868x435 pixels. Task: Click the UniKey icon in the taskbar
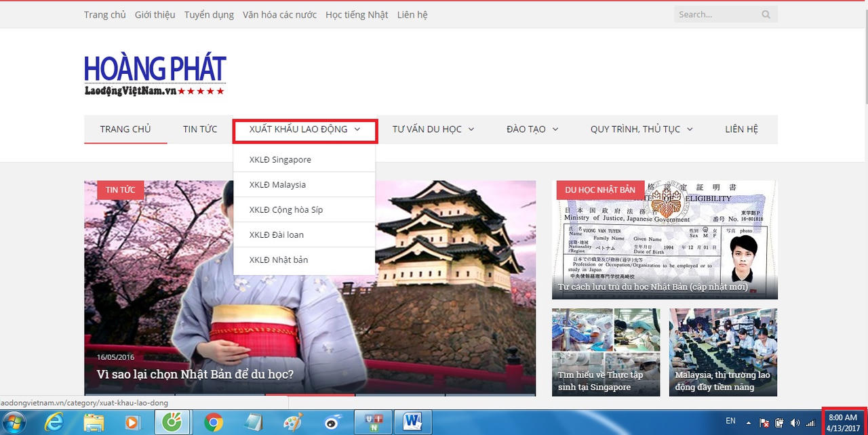coord(372,422)
